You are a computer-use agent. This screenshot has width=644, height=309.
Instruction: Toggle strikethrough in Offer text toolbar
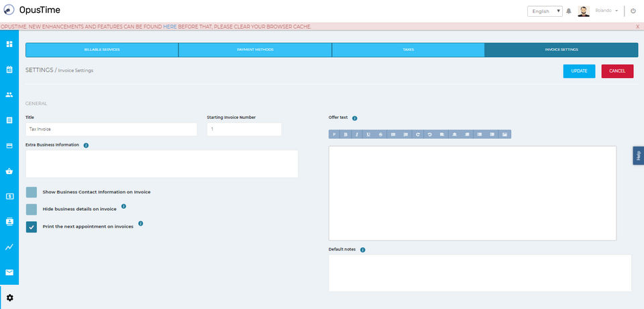pyautogui.click(x=381, y=134)
